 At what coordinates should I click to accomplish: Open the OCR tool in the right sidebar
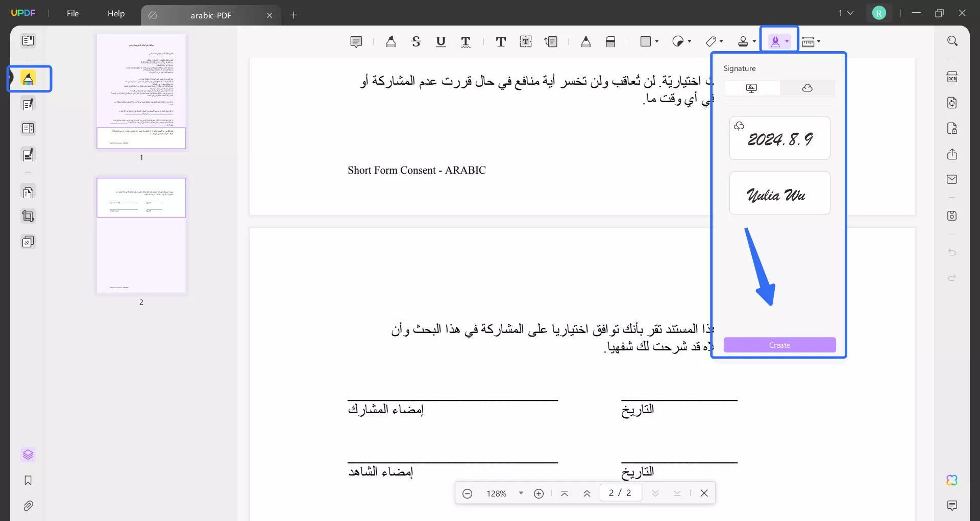pyautogui.click(x=952, y=77)
